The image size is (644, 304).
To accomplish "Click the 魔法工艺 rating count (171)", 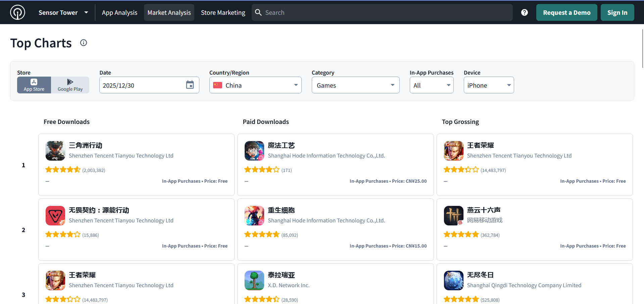I will point(287,170).
